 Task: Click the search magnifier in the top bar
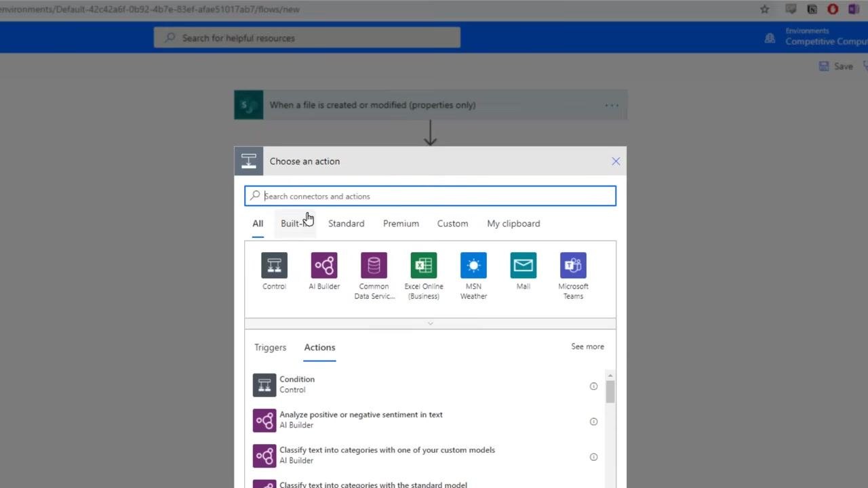(171, 38)
